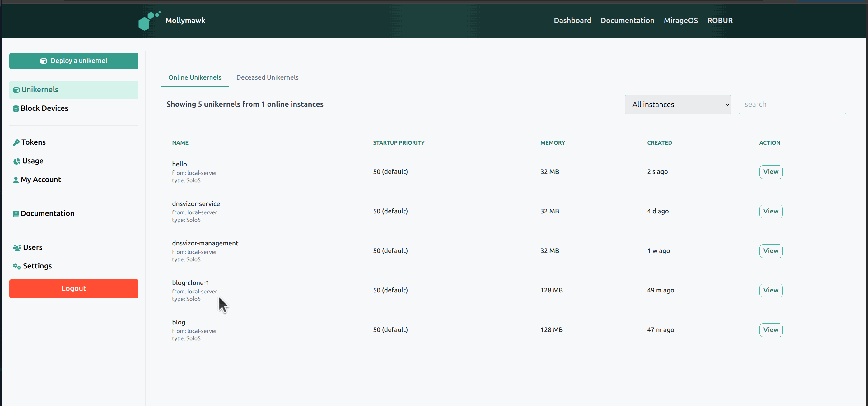Click the Tokens key icon

point(16,142)
